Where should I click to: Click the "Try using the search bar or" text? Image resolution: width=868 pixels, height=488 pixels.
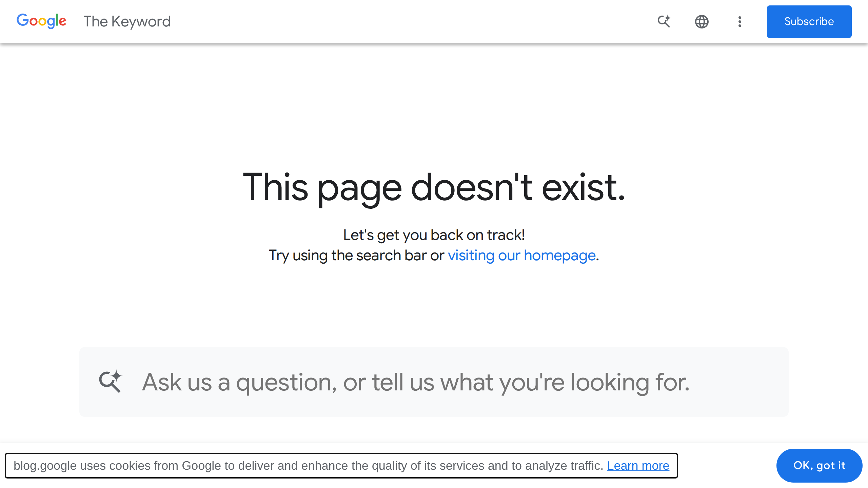pyautogui.click(x=356, y=256)
